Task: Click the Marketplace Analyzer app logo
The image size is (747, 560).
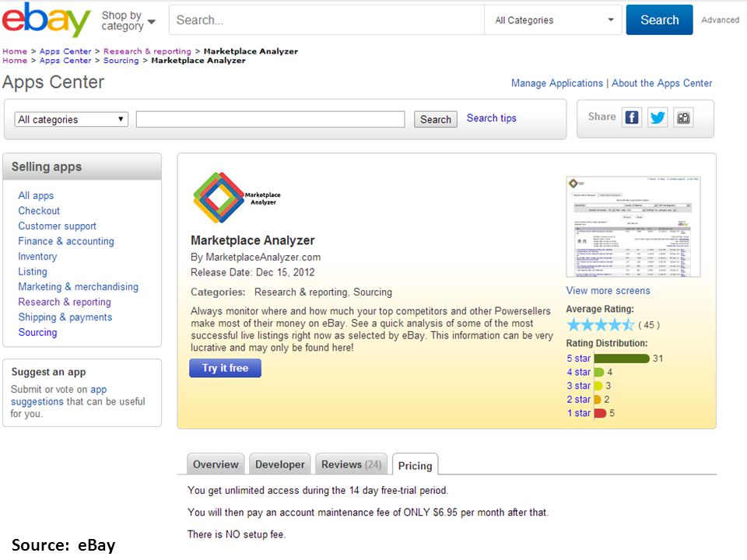Action: click(237, 198)
